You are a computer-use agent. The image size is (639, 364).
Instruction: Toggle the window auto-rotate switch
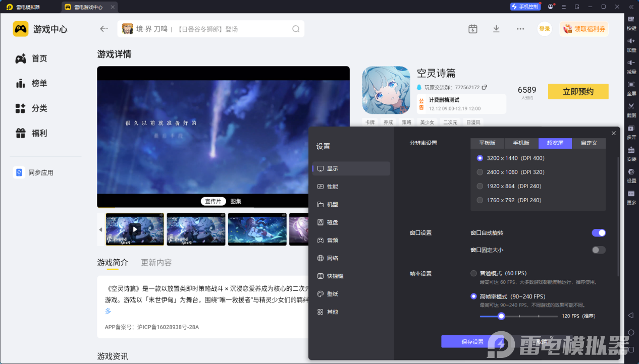598,233
